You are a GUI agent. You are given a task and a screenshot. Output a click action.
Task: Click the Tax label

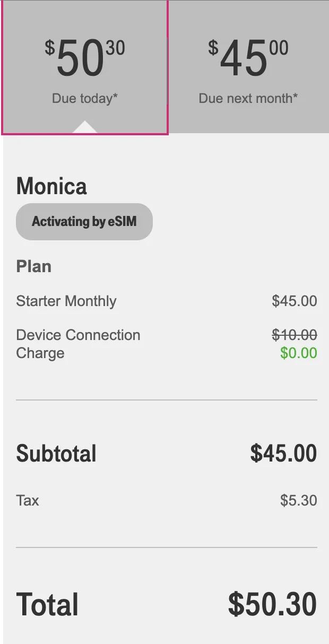tap(28, 500)
